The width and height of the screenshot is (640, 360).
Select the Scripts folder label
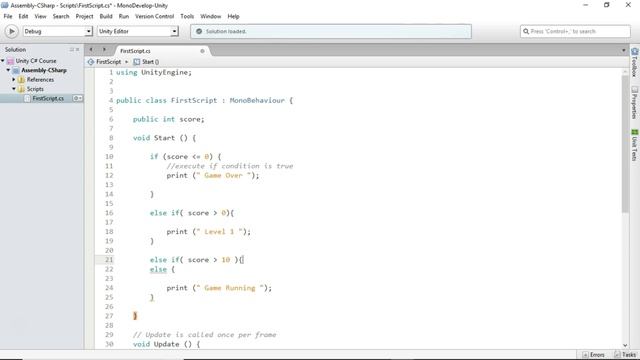point(35,89)
